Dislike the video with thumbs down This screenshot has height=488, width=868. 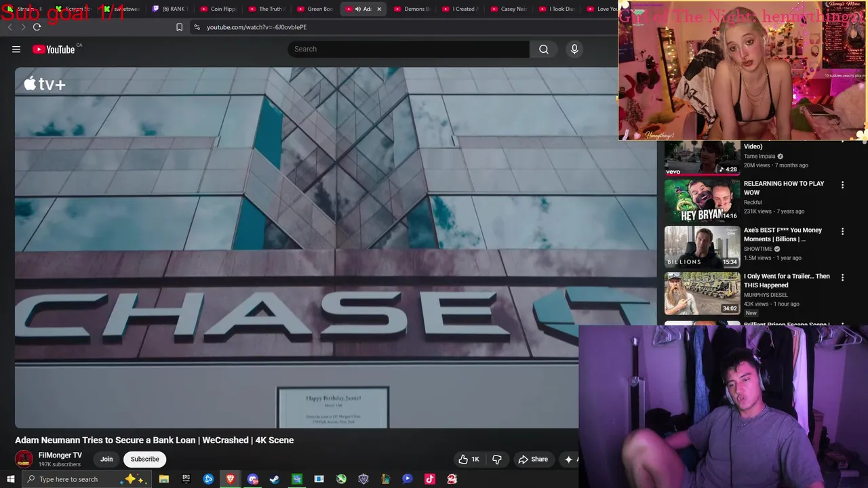tap(496, 459)
